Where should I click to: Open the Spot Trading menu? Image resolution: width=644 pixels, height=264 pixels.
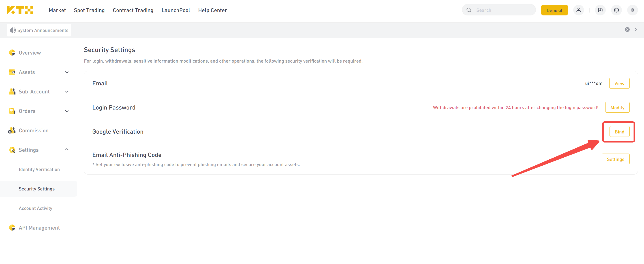pos(89,10)
